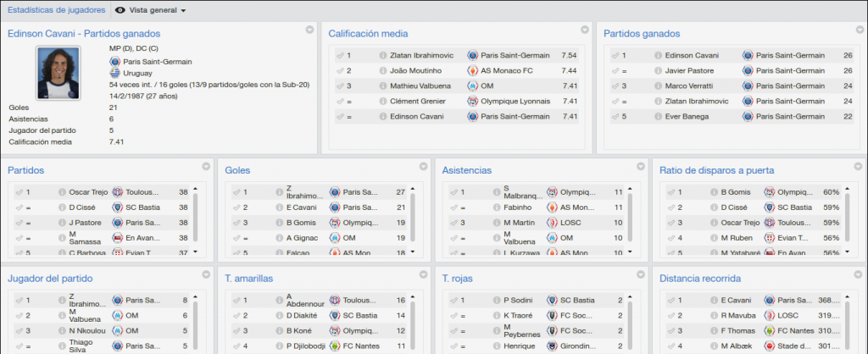Click info icon next to Javier Pastore

[658, 71]
